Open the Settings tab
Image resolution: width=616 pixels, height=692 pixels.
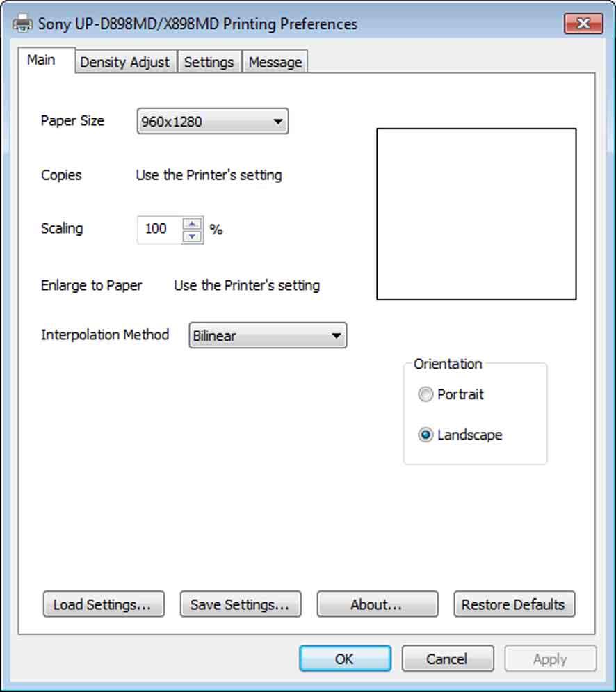tap(209, 62)
